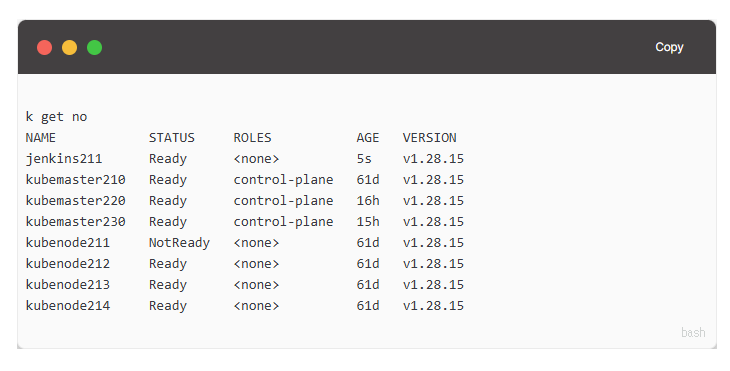Click the 'k get no' command text
The width and height of the screenshot is (730, 371).
(56, 117)
